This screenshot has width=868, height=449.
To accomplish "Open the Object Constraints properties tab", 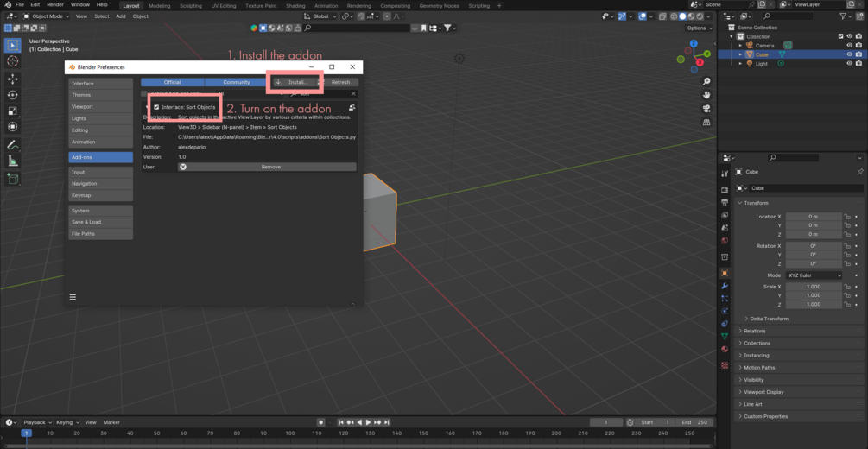I will 725,323.
